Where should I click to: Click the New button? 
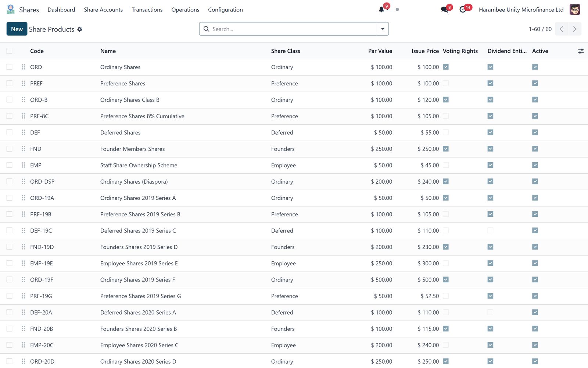tap(17, 29)
